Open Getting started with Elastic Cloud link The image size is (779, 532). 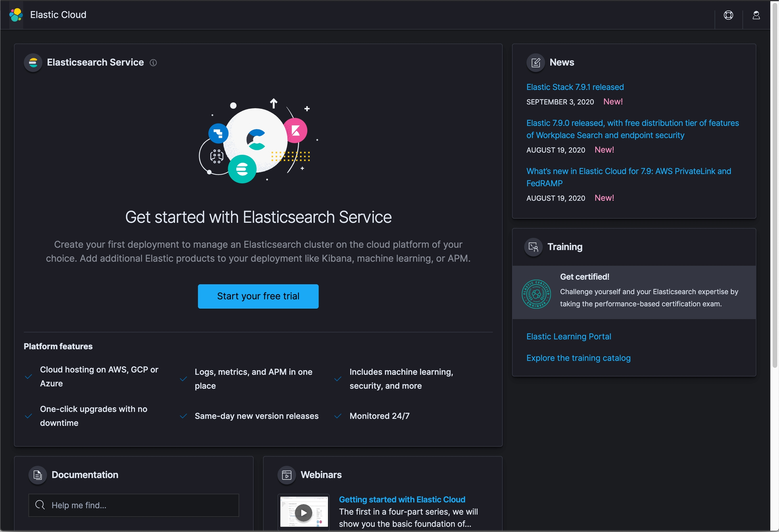402,500
